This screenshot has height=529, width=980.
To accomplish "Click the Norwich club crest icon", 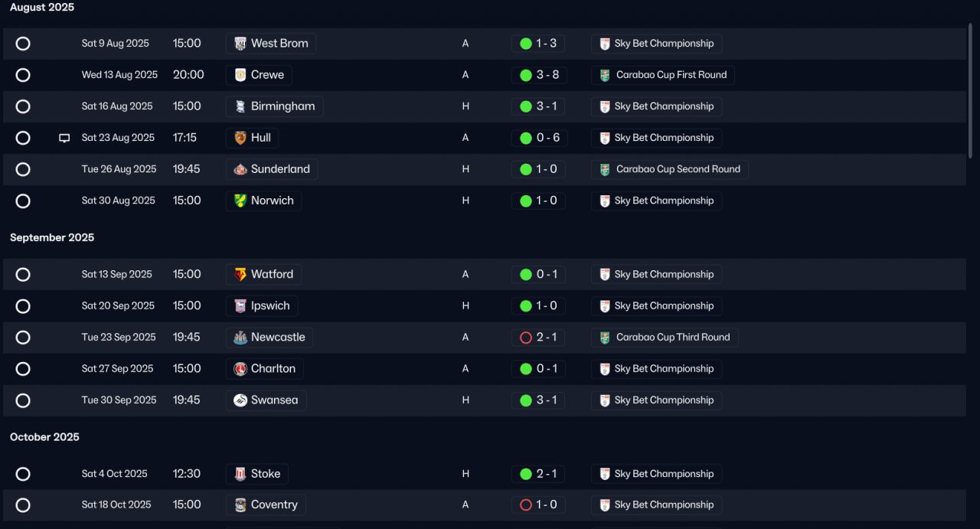I will (x=240, y=201).
